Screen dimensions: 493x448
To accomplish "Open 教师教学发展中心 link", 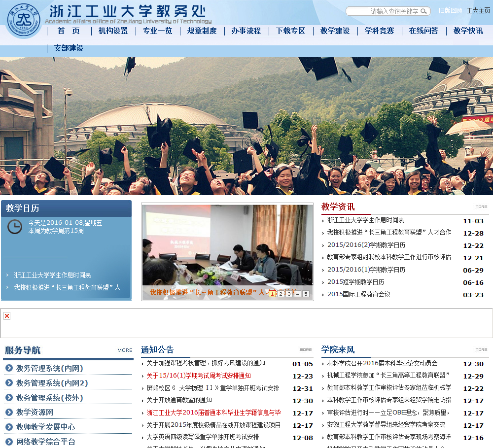I will click(x=45, y=427).
